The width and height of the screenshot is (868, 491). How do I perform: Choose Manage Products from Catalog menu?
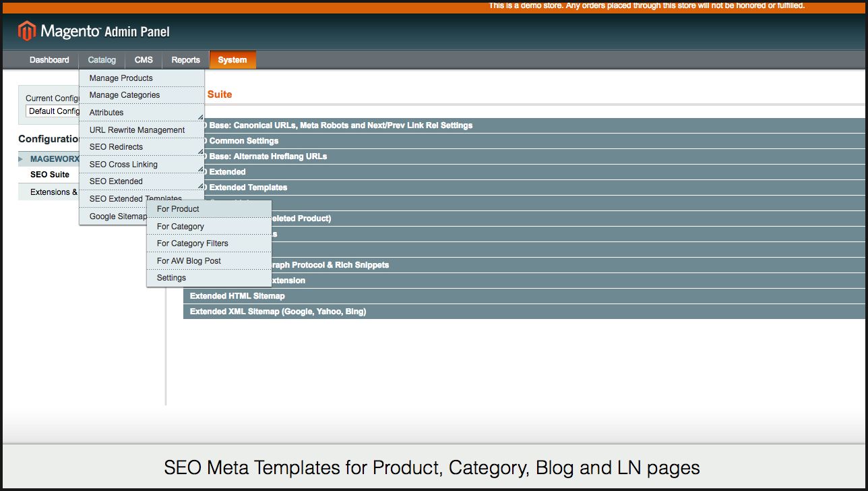tap(121, 78)
